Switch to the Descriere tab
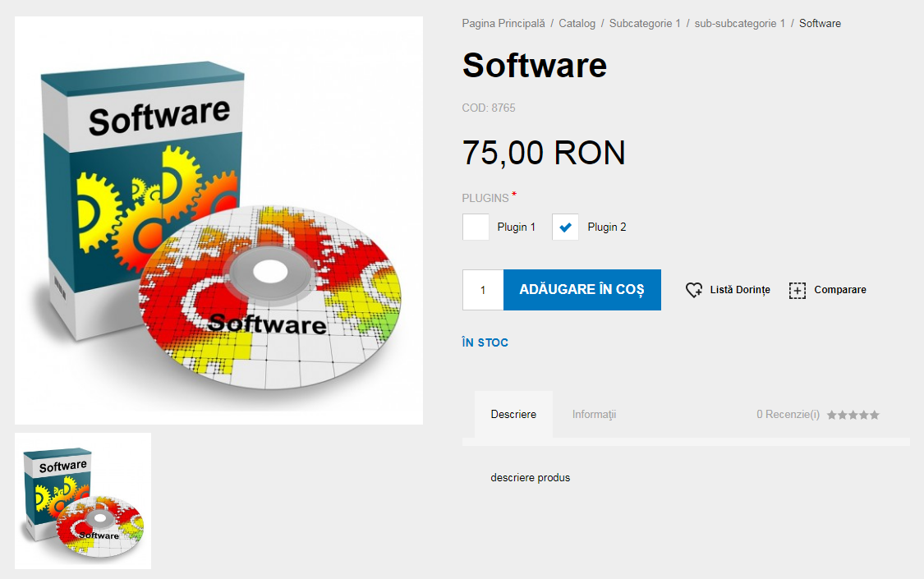This screenshot has height=579, width=924. coord(513,414)
